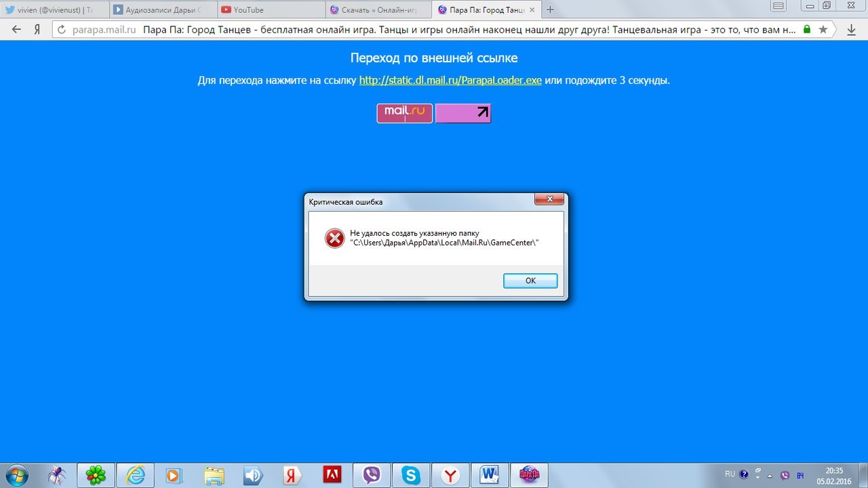
Task: Open the Пара Па game taskbar icon
Action: tap(529, 475)
